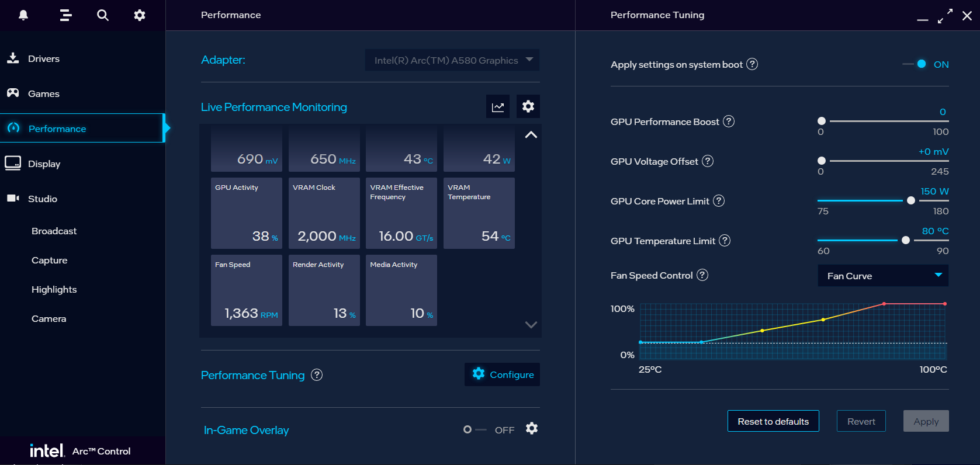Click the red fan curve point at 100°C
This screenshot has width=980, height=465.
pyautogui.click(x=945, y=304)
